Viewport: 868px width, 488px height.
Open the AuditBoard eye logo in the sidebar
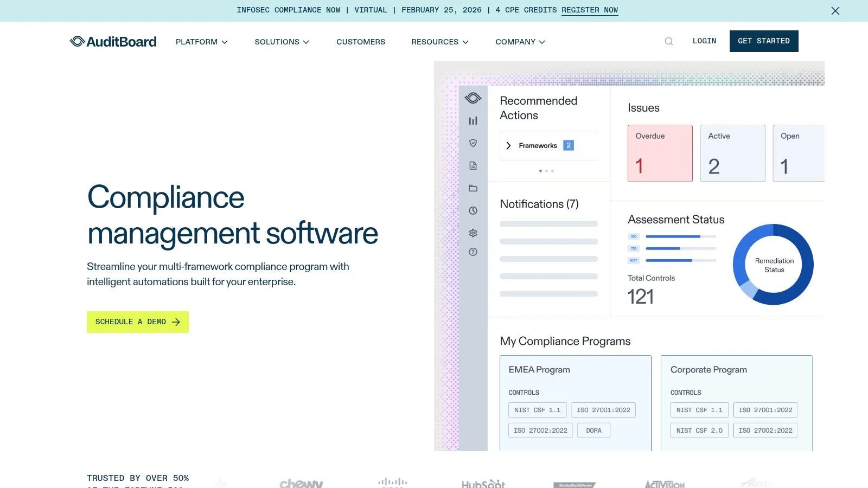pyautogui.click(x=473, y=98)
